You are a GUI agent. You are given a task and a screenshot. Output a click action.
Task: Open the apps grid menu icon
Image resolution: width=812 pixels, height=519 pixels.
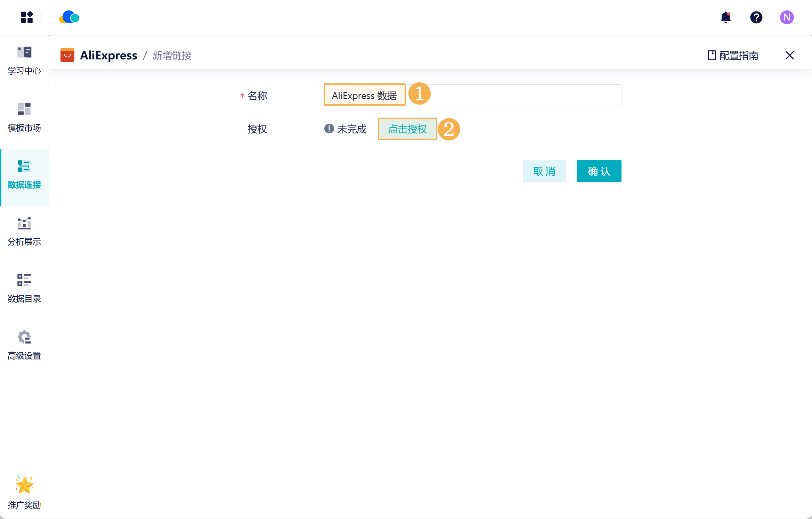[x=27, y=17]
